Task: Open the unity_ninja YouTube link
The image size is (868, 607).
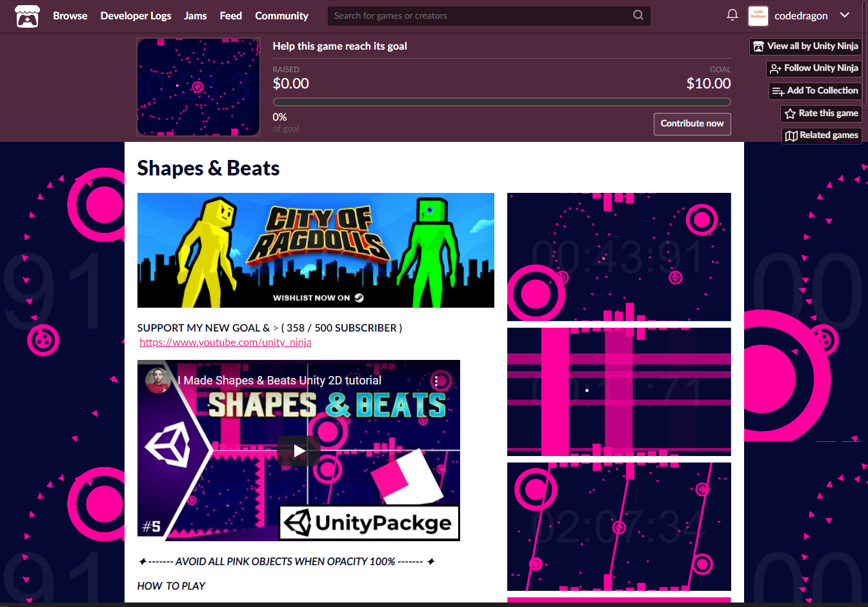Action: [225, 343]
